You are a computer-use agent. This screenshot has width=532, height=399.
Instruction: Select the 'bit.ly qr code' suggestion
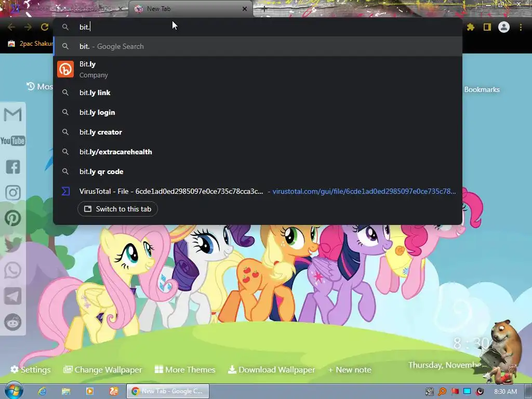point(258,171)
